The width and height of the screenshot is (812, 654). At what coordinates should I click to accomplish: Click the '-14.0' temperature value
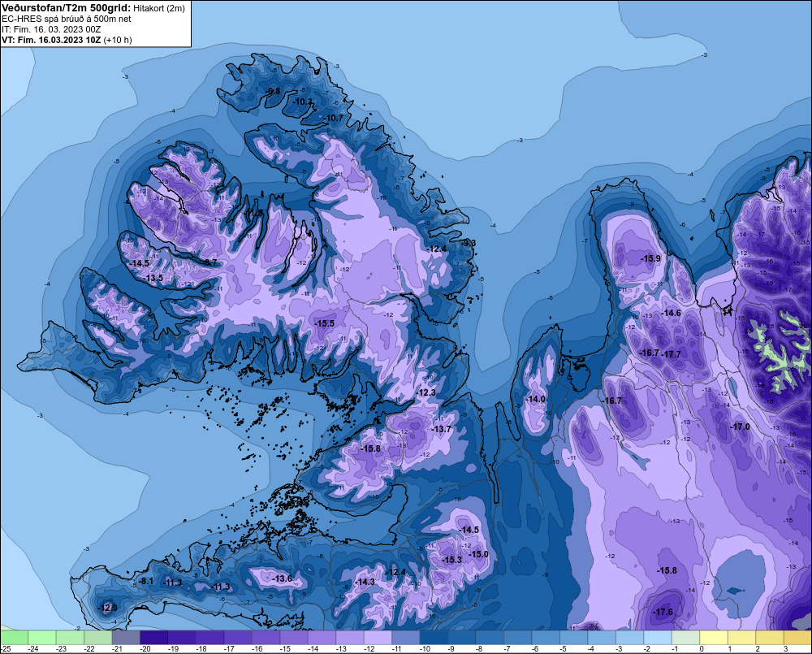pos(535,399)
